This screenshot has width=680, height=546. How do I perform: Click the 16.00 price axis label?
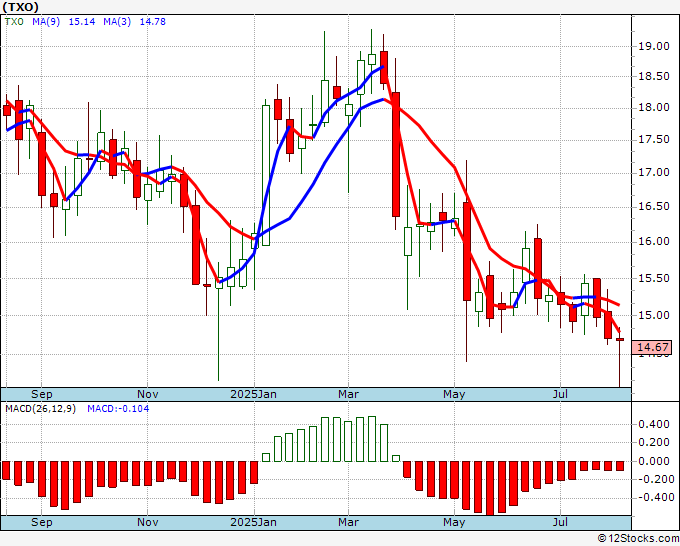coord(654,242)
